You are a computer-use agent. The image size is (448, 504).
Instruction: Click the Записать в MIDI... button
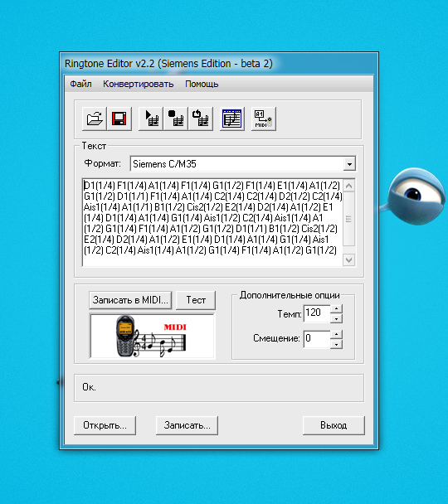coord(130,300)
